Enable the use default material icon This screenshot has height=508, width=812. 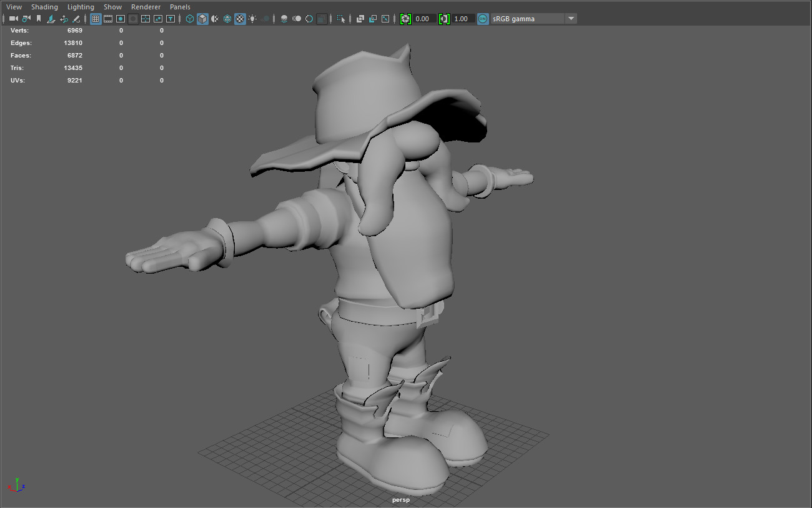click(x=215, y=19)
